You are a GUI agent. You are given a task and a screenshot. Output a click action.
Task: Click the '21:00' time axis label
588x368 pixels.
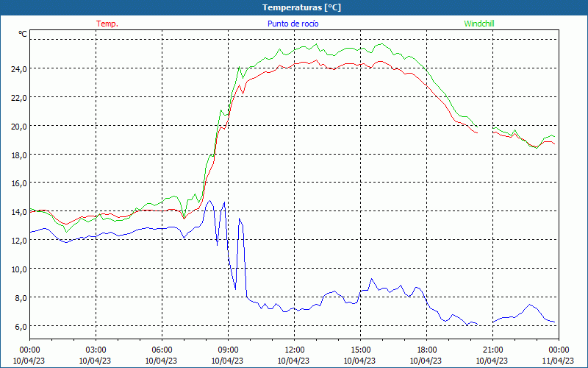click(492, 350)
